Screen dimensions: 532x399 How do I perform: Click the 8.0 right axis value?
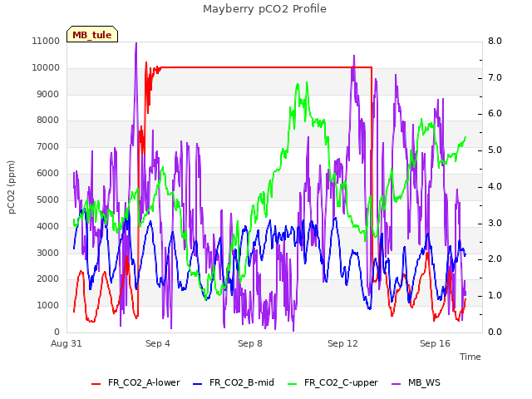[495, 41]
